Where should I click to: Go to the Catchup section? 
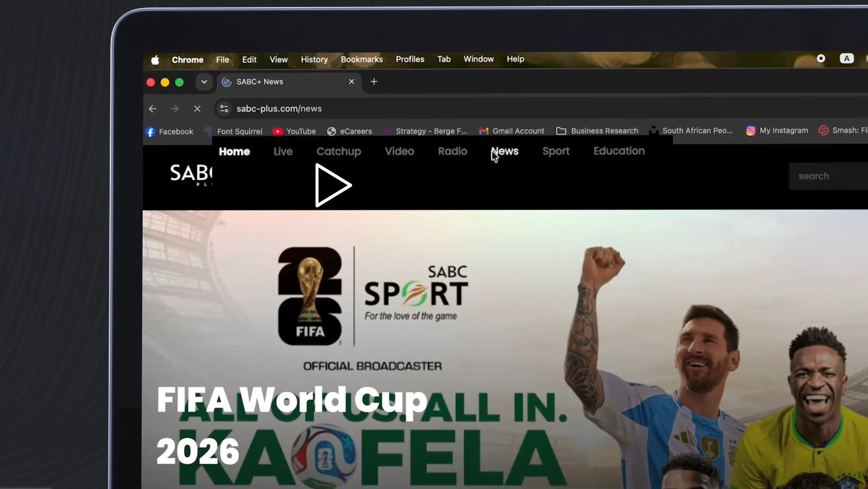(339, 151)
